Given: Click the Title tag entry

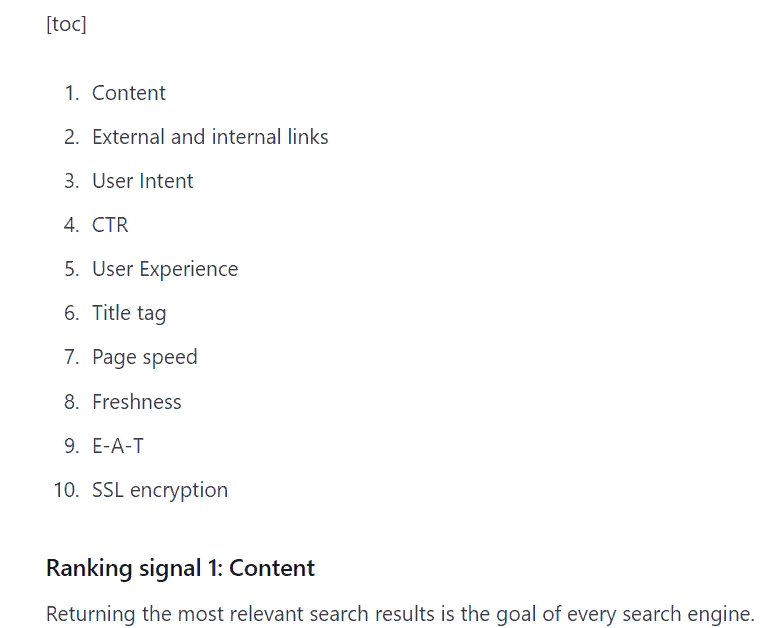Looking at the screenshot, I should tap(129, 313).
